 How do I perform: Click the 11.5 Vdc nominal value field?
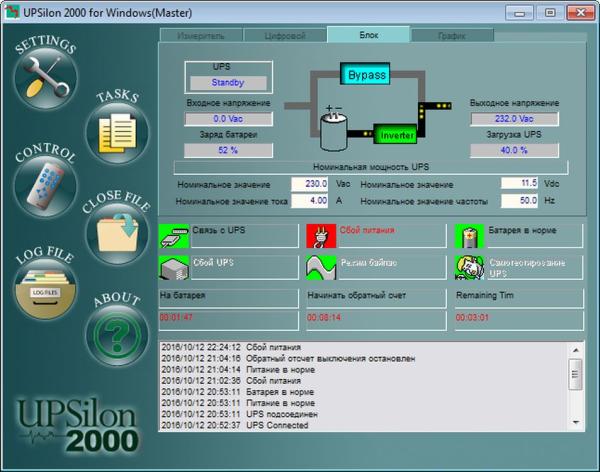[x=519, y=183]
